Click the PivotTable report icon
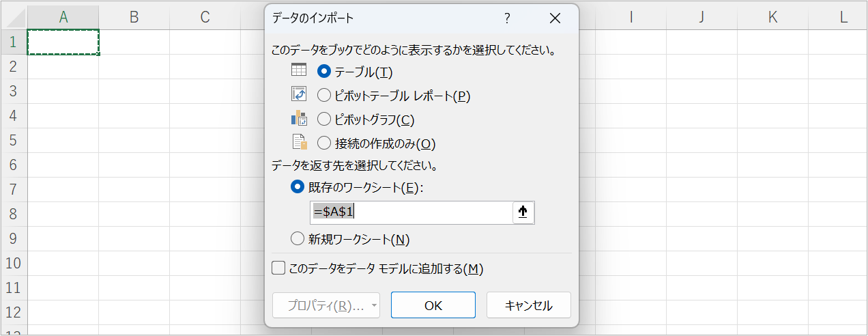868x336 pixels. click(x=299, y=94)
